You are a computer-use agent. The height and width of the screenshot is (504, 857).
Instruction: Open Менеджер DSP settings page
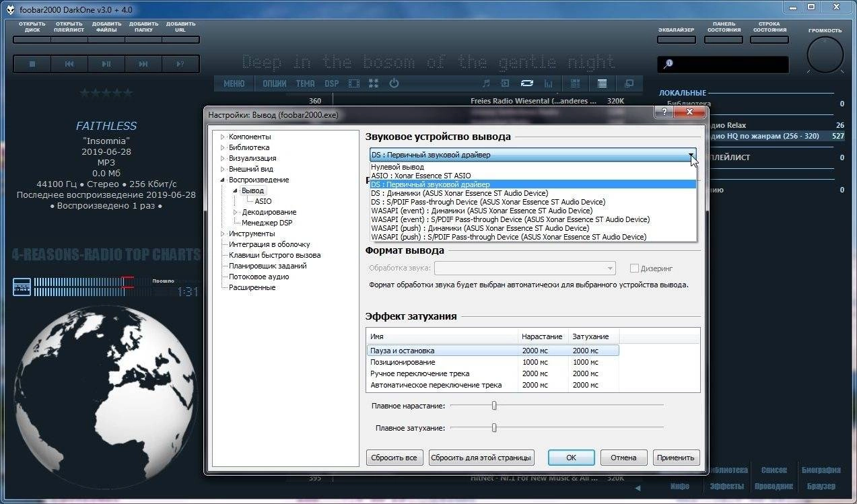click(x=267, y=223)
